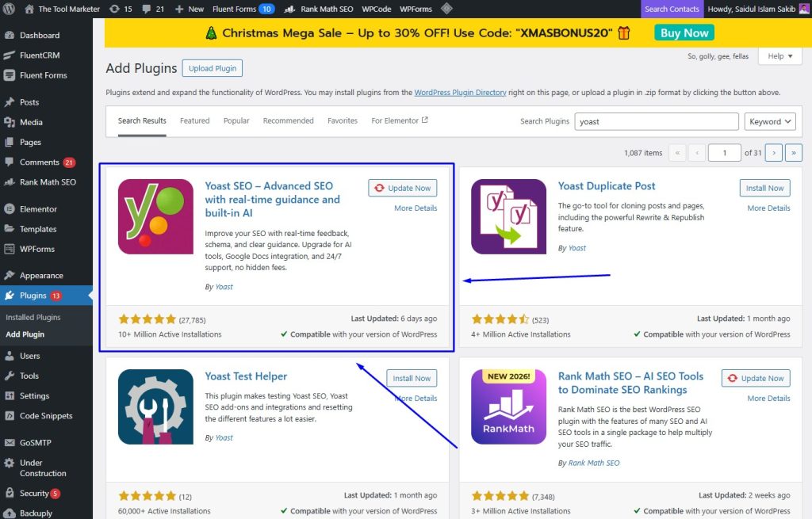The image size is (812, 519).
Task: Open Appearance settings
Action: pyautogui.click(x=41, y=275)
